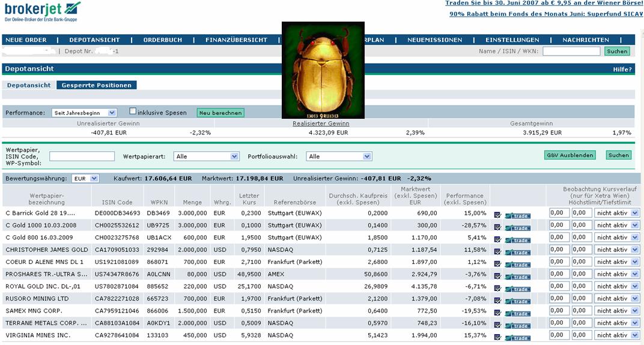Screen dimensions: 644x345
Task: Expand the Wertpapierart dropdown
Action: coord(207,157)
